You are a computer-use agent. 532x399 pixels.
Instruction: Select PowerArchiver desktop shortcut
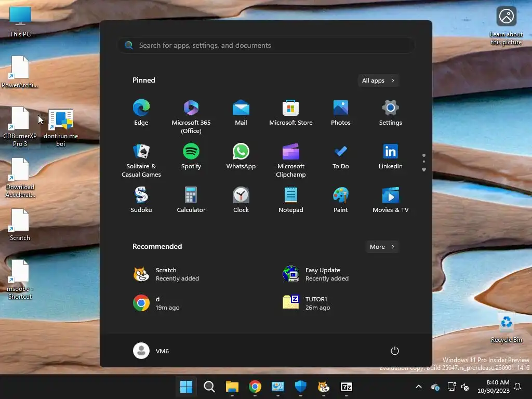pos(20,73)
